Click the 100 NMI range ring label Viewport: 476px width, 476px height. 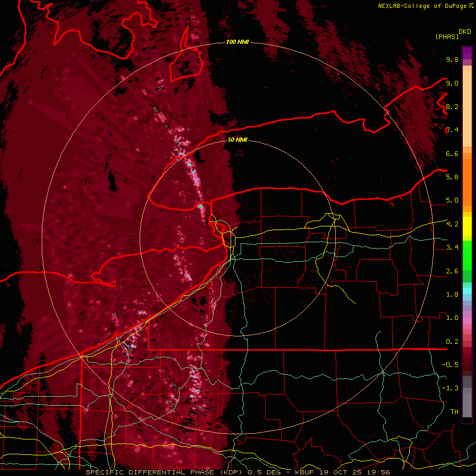click(237, 42)
